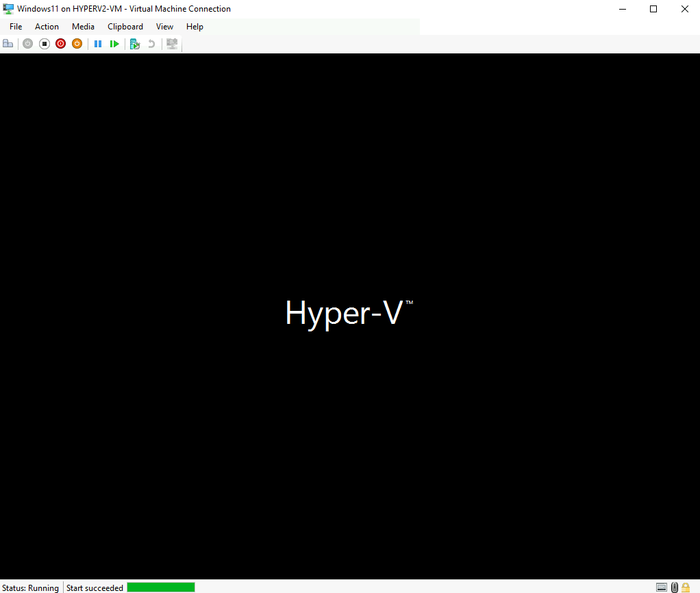Open the Clipboard menu
The image size is (700, 593).
point(125,27)
